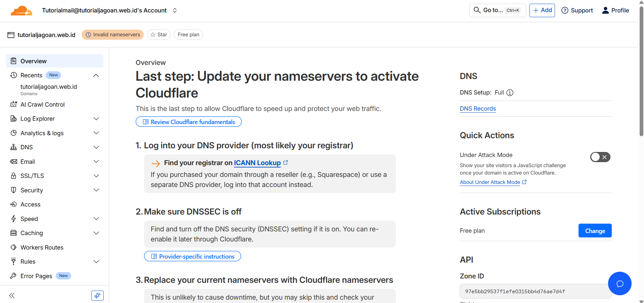Open AI Crawl Control

[42, 104]
